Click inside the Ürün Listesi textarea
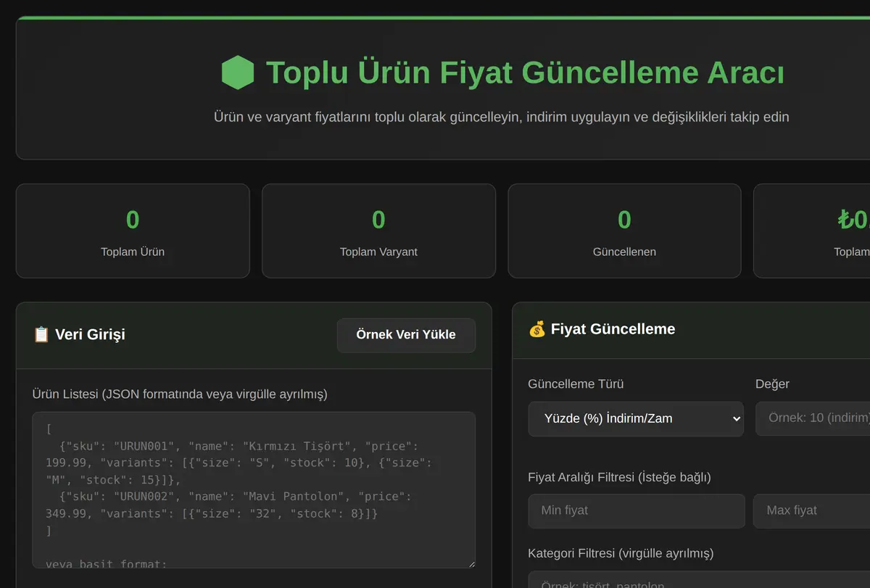The width and height of the screenshot is (870, 588). click(254, 490)
